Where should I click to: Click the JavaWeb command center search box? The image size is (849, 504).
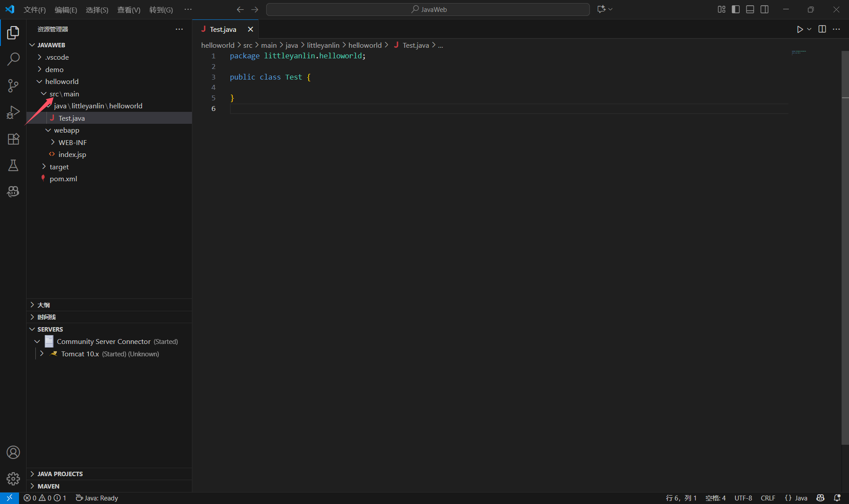(428, 9)
